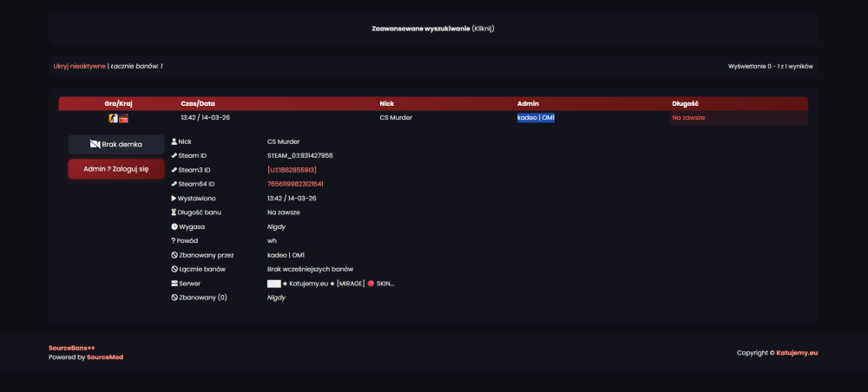868x392 pixels.
Task: Open the SourceBans++ footer link
Action: pyautogui.click(x=72, y=348)
